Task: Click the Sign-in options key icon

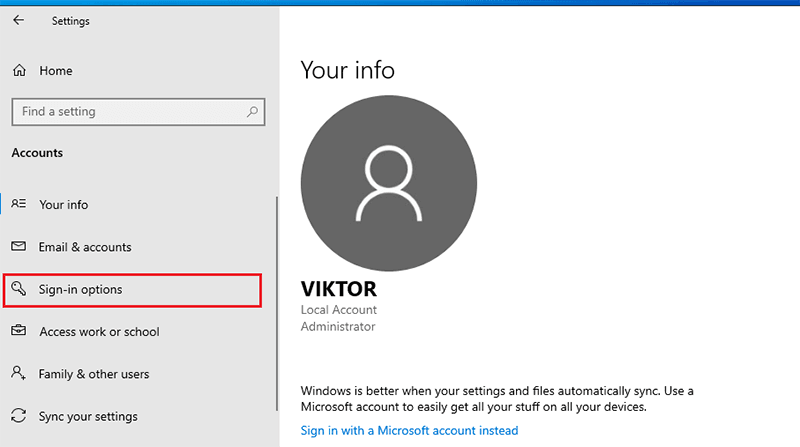Action: coord(19,289)
